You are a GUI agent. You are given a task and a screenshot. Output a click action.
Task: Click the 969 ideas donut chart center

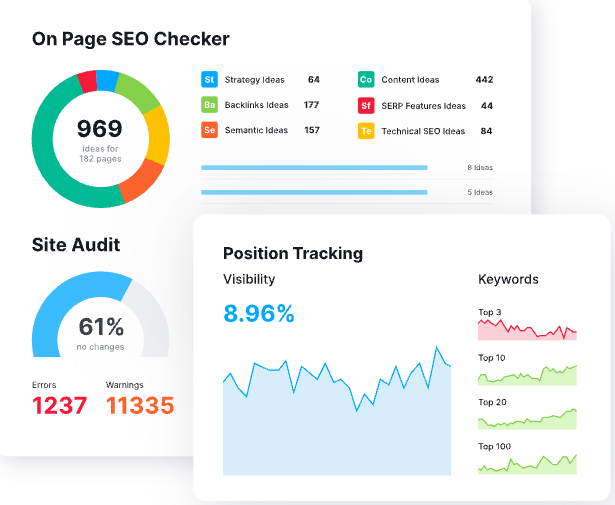coord(100,137)
